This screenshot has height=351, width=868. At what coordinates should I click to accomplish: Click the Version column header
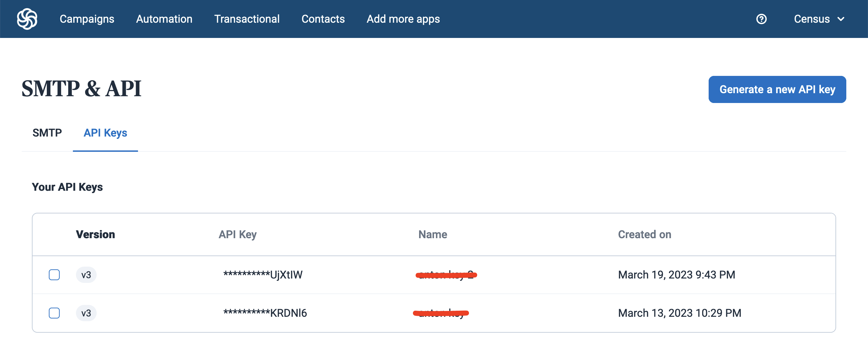pyautogui.click(x=95, y=234)
